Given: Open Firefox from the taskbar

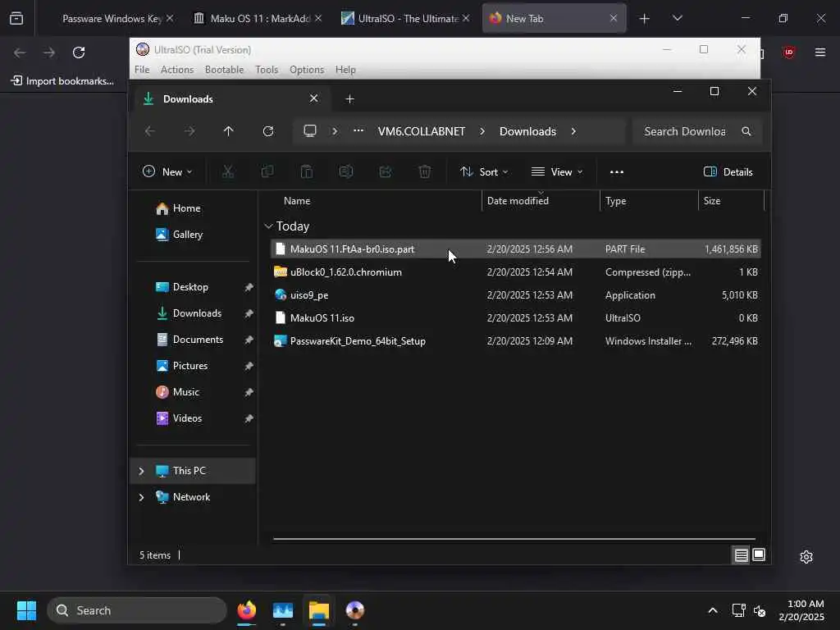Looking at the screenshot, I should point(246,610).
